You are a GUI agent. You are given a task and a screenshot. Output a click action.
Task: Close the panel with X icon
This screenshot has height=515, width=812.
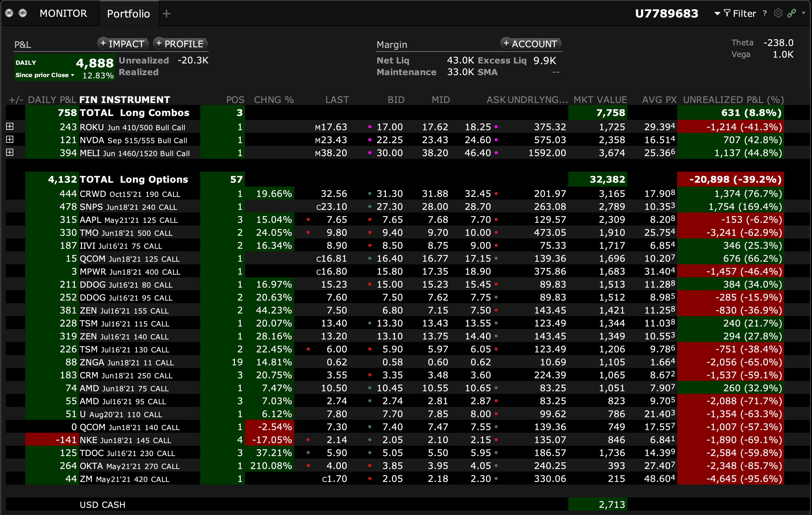[9, 13]
